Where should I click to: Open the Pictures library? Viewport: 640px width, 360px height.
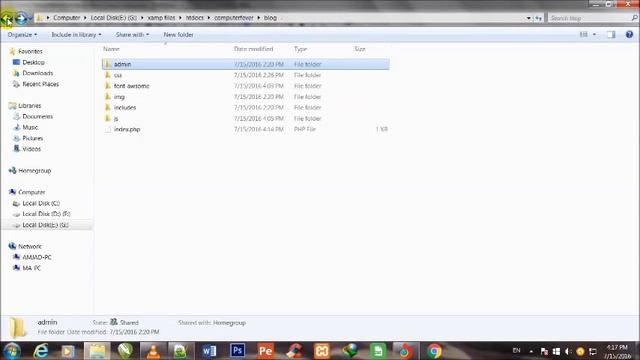pyautogui.click(x=28, y=138)
